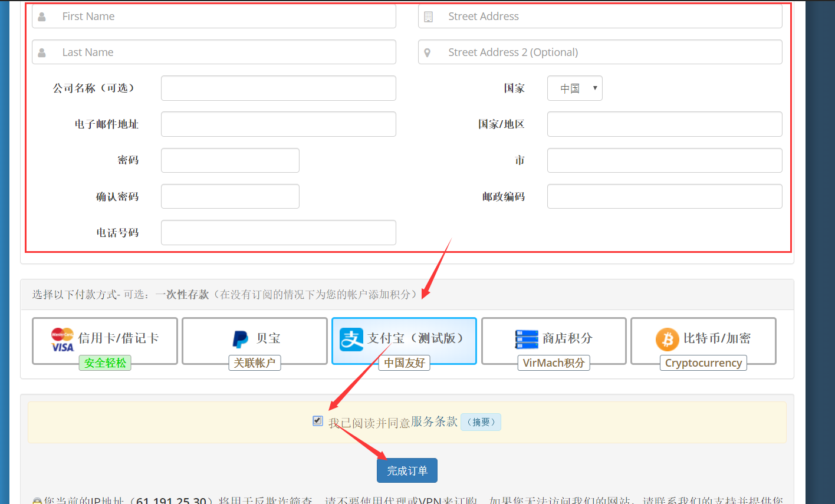This screenshot has height=504, width=835.
Task: Focus the 密码 password field
Action: click(x=230, y=160)
